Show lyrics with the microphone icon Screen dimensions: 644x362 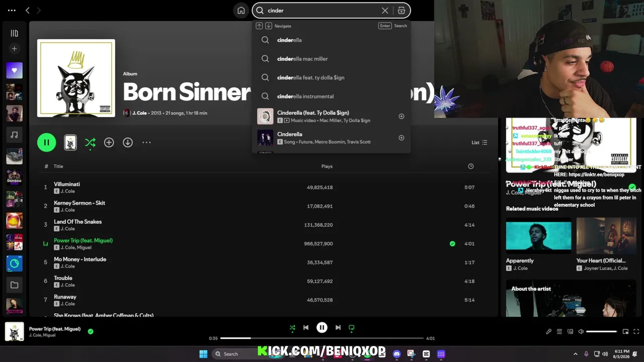pyautogui.click(x=549, y=332)
